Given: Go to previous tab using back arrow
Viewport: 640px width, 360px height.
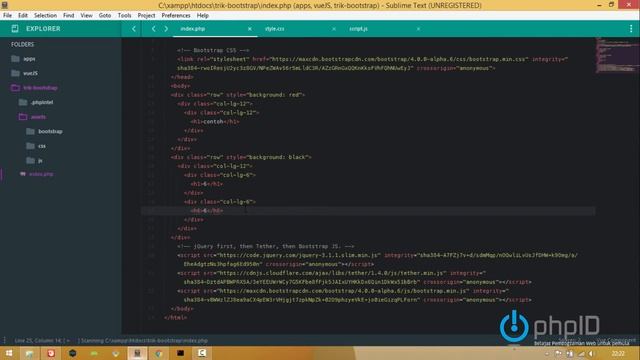Looking at the screenshot, I should click(153, 29).
